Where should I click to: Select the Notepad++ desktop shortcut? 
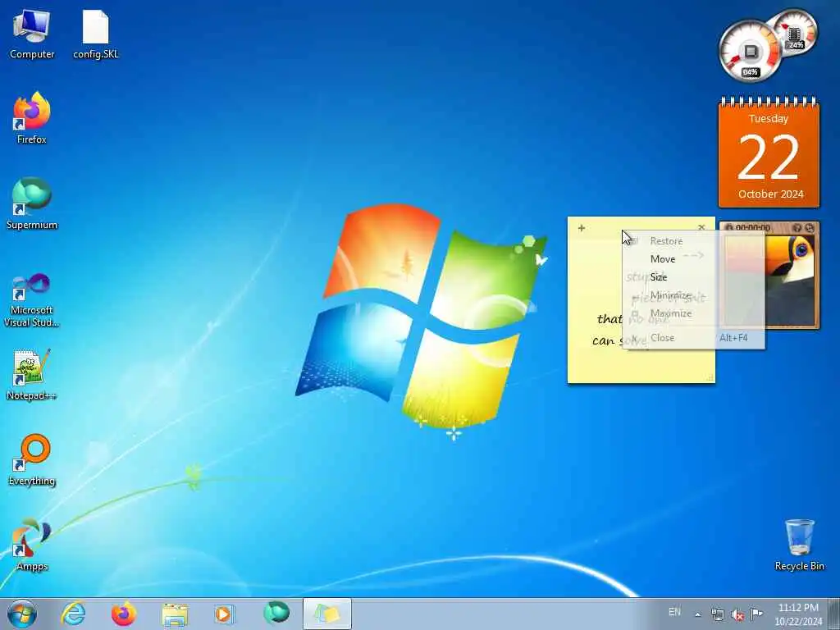[32, 375]
